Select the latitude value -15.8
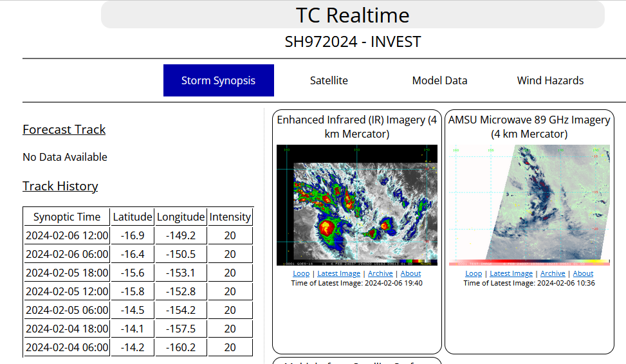Viewport: 626px width, 364px height. [x=133, y=291]
